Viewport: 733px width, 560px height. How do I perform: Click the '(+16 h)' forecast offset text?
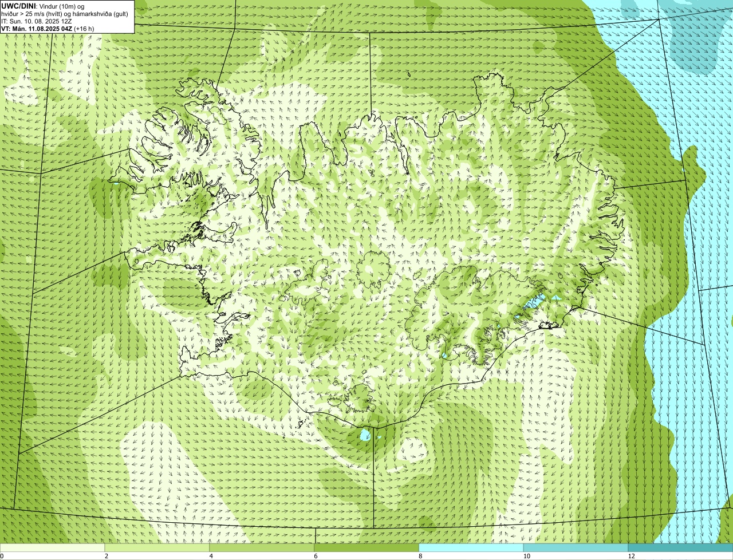84,29
